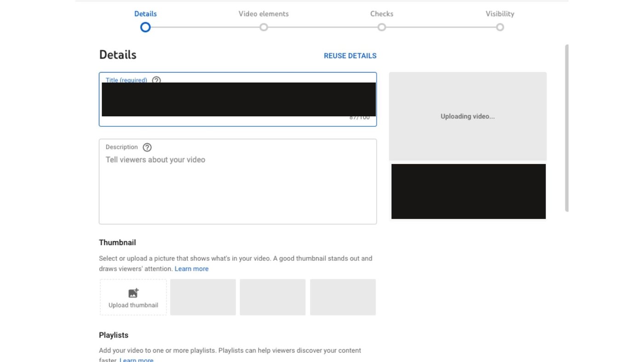This screenshot has width=644, height=362.
Task: Click the uploading video preview area
Action: 467,116
